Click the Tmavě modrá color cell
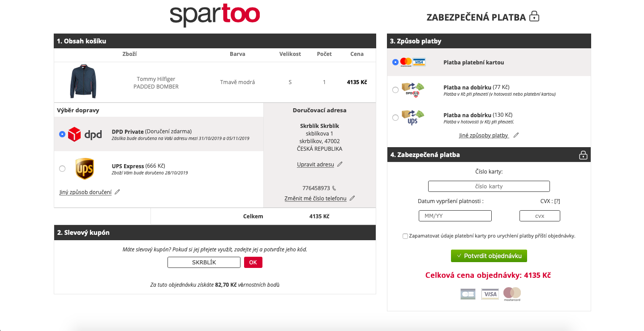 point(237,82)
